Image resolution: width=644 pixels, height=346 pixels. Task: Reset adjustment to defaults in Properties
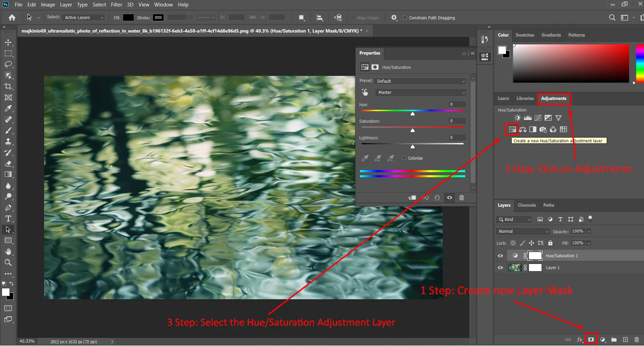pos(437,198)
